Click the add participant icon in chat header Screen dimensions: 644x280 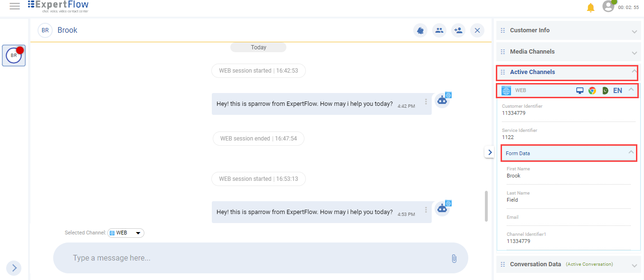(458, 30)
